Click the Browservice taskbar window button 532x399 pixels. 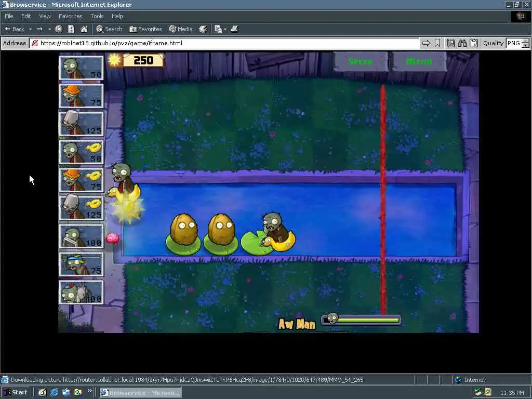(x=140, y=393)
